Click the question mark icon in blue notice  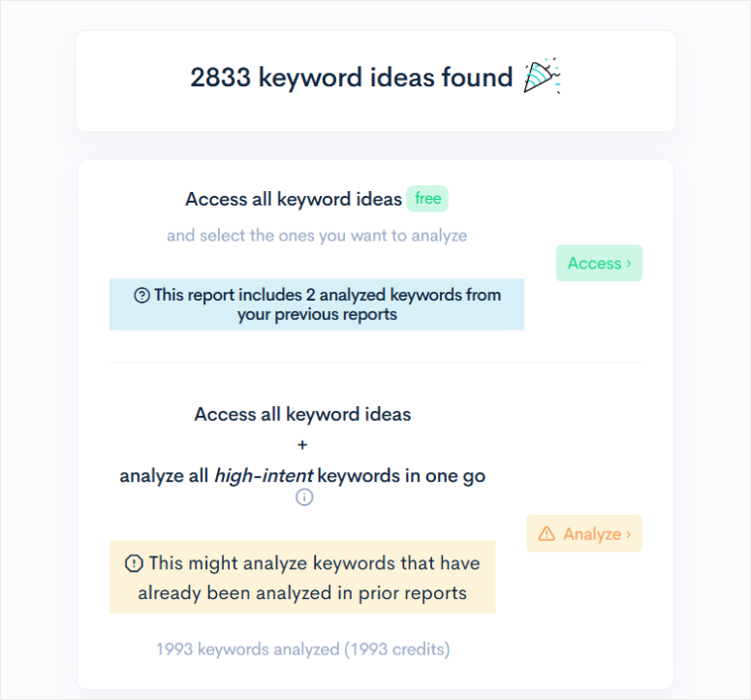[141, 295]
